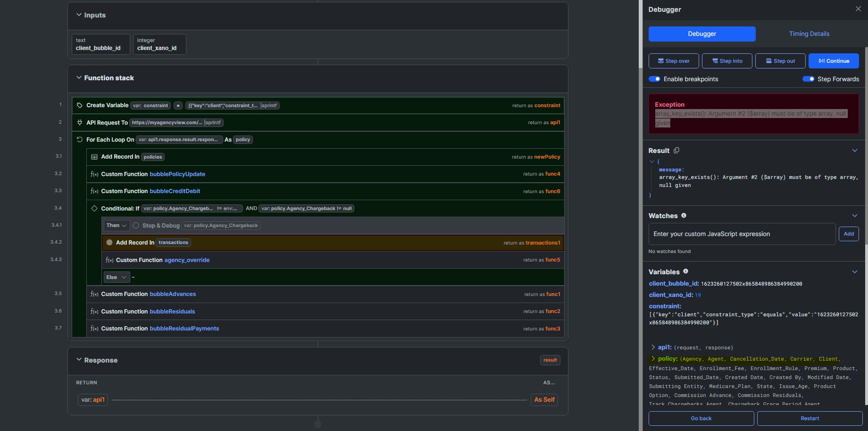Click the Step out button
868x431 pixels.
pos(780,61)
